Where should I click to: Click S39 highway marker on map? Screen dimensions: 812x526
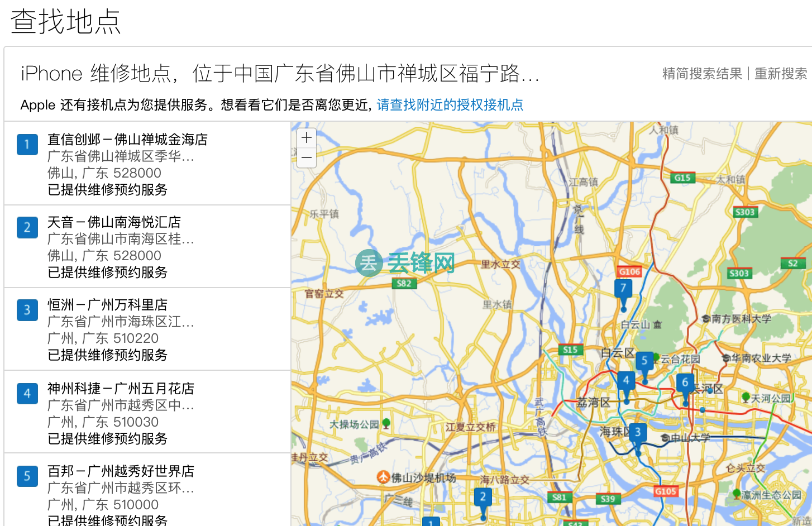coord(608,499)
